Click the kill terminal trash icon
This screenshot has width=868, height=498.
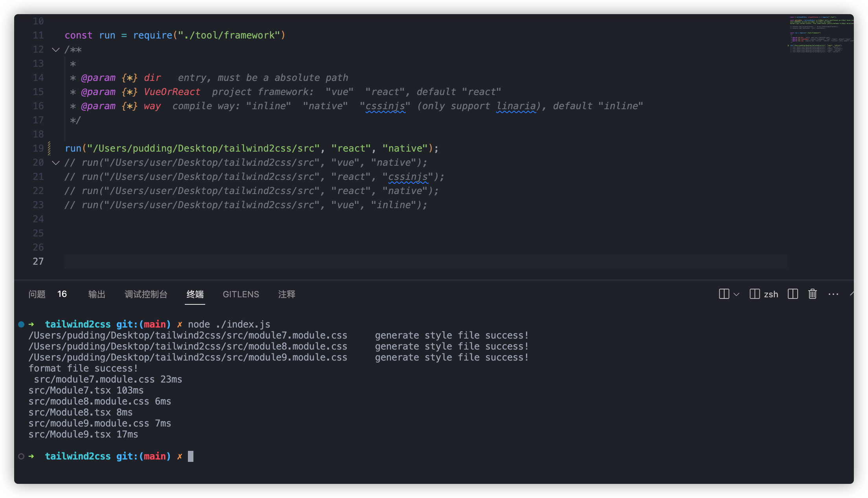[x=813, y=294]
